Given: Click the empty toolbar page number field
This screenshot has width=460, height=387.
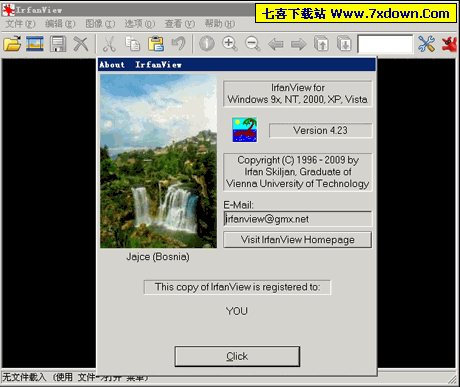Looking at the screenshot, I should point(385,44).
